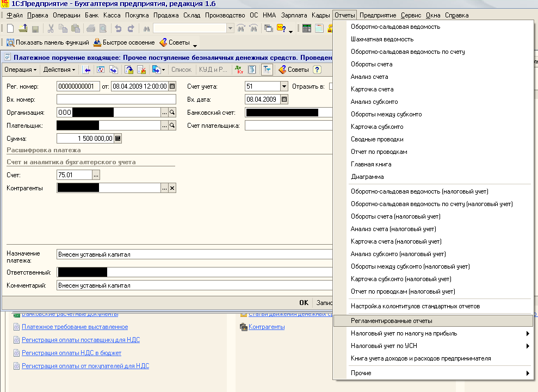Image resolution: width=538 pixels, height=392 pixels.
Task: Click the Дт/Кт posting results icon
Action: pyautogui.click(x=239, y=70)
